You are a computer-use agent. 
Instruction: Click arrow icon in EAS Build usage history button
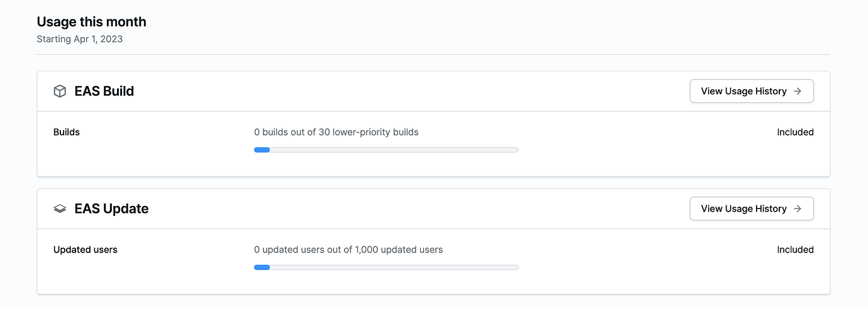click(x=798, y=91)
